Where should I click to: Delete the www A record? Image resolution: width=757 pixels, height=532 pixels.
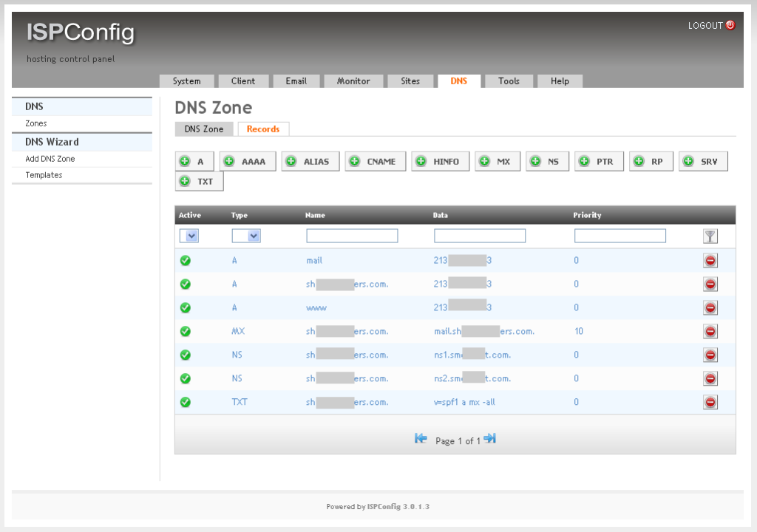(710, 308)
